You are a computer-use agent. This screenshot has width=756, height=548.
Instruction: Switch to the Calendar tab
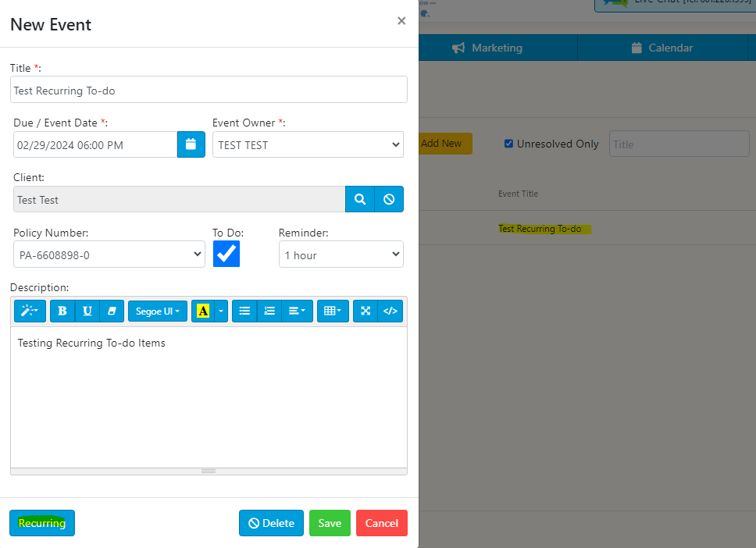[x=663, y=48]
